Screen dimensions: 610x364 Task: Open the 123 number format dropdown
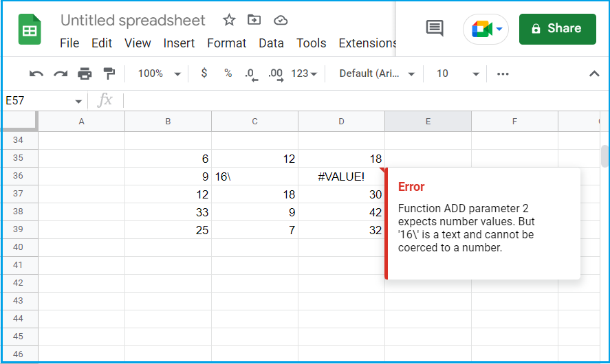[x=304, y=73]
